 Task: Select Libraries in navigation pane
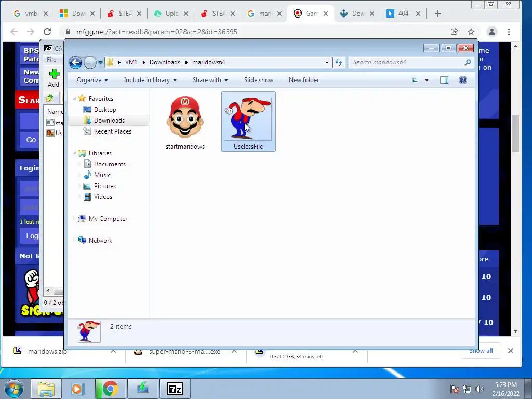pyautogui.click(x=100, y=153)
